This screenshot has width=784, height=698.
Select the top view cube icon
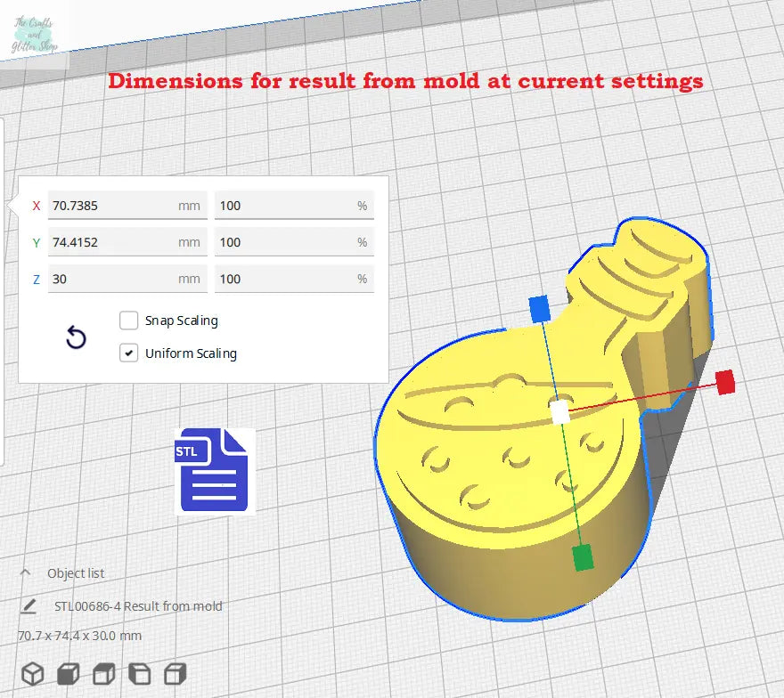pyautogui.click(x=104, y=673)
